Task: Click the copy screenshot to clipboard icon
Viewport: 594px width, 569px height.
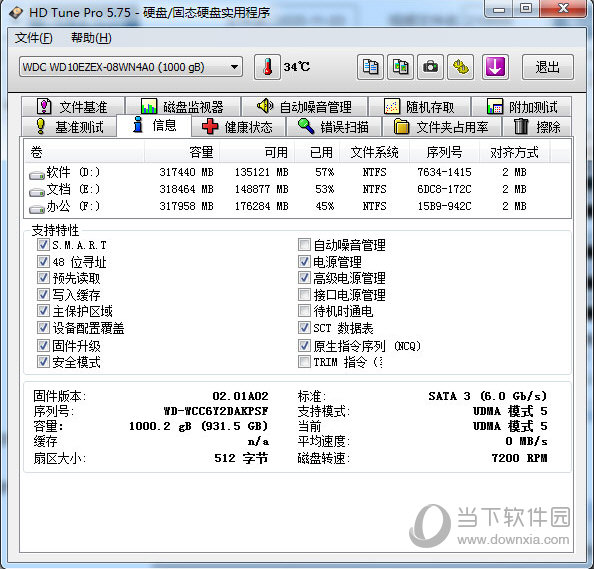Action: [x=400, y=67]
